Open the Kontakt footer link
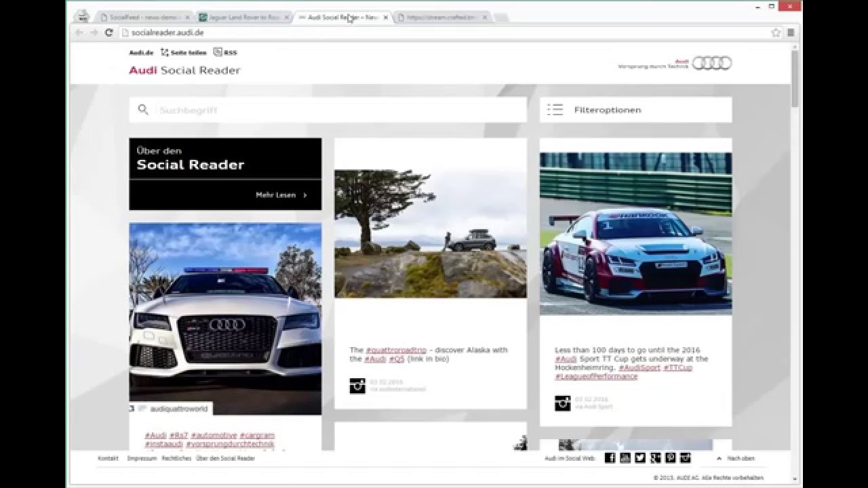 pos(108,459)
